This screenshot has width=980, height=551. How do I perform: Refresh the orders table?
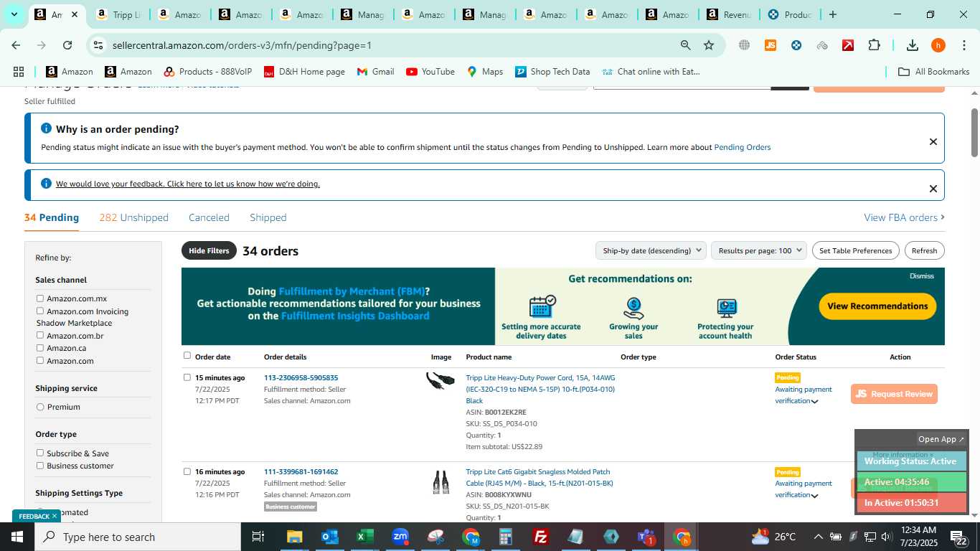coord(924,250)
